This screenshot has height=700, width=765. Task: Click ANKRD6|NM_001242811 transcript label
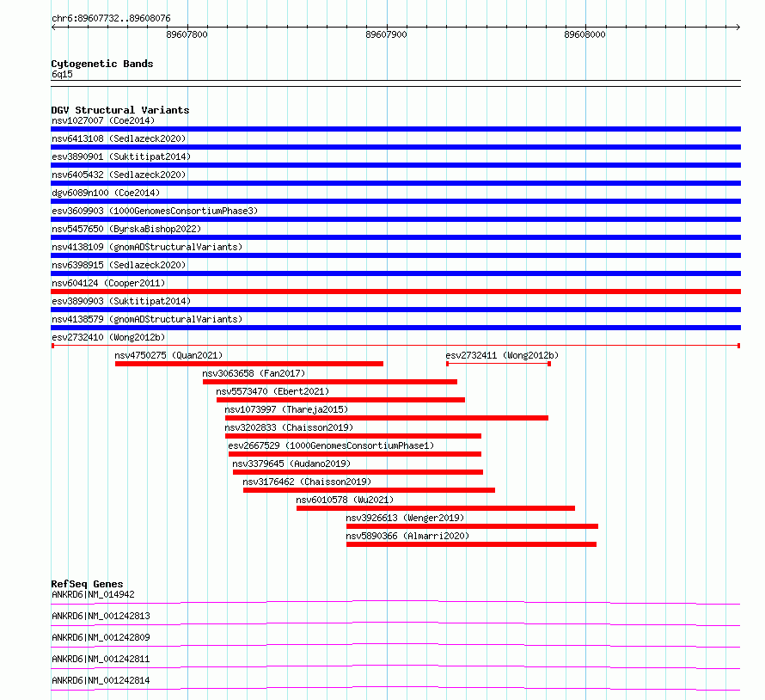click(101, 659)
